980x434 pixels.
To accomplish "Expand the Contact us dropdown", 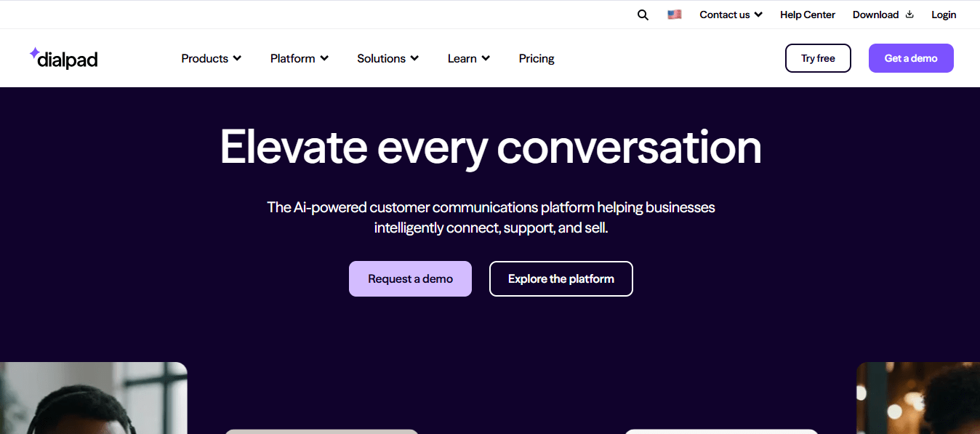I will pos(731,15).
